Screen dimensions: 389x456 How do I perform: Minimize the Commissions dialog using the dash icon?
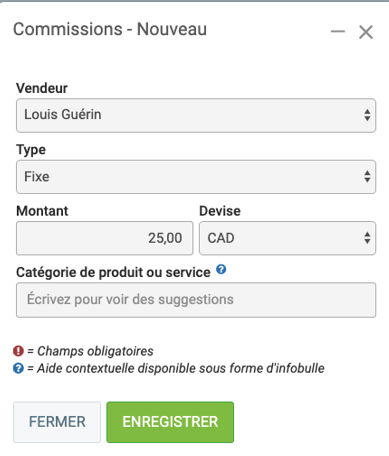coord(337,32)
